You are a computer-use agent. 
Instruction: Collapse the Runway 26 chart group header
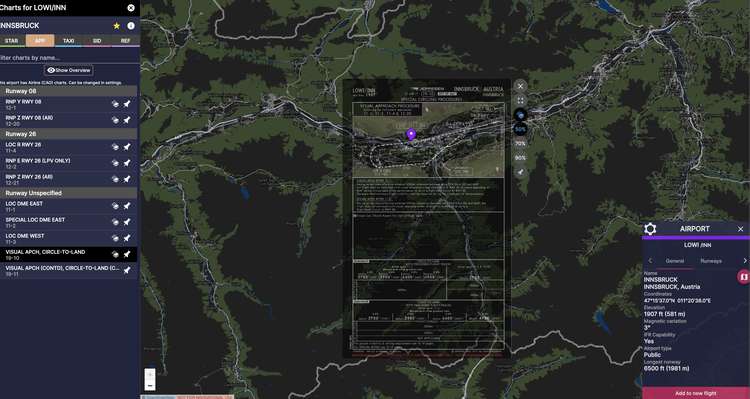click(x=68, y=134)
